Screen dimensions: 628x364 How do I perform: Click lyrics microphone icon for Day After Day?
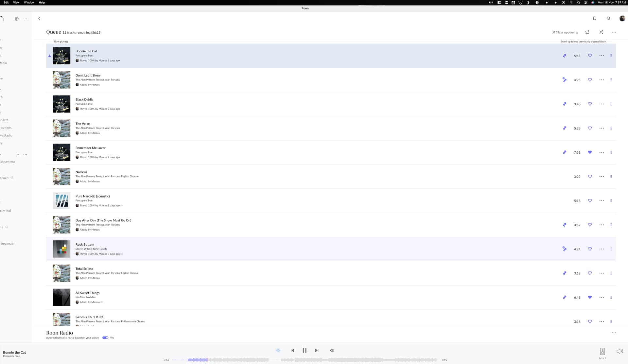[565, 225]
